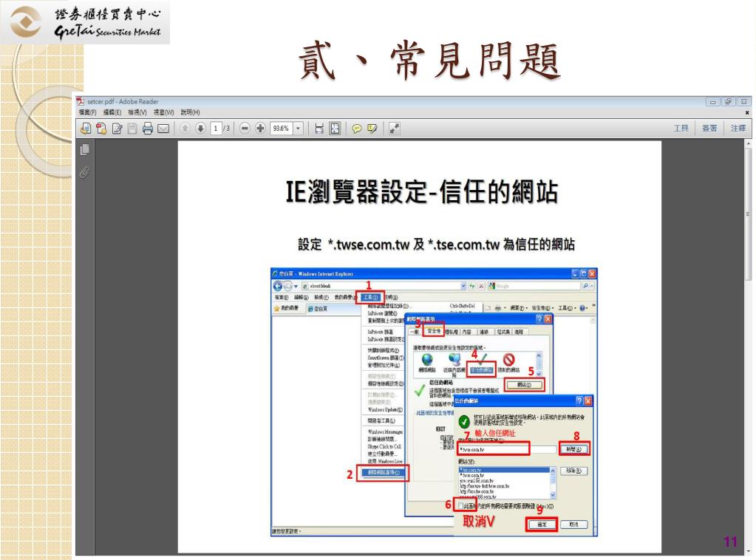This screenshot has width=756, height=560.
Task: Click 取消 cancel in trusted sites dialog
Action: [x=573, y=525]
